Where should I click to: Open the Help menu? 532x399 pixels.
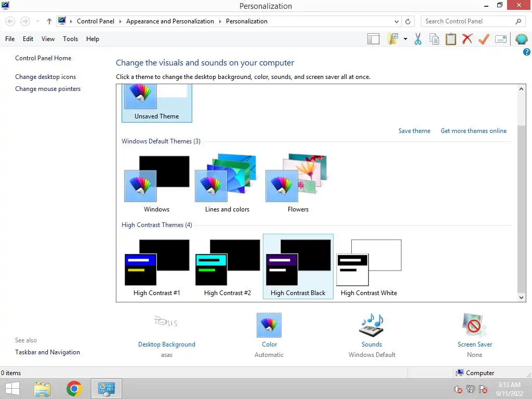tap(92, 39)
